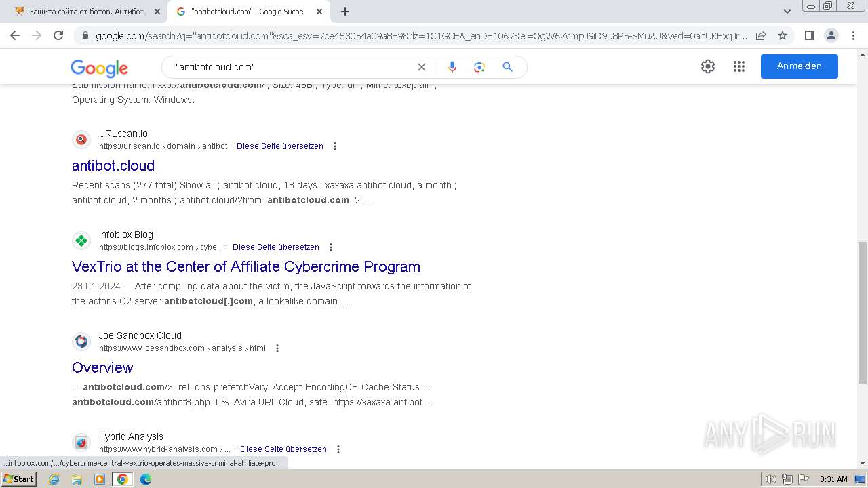Open VexTrio Affiliate Cybercrime Program result

click(246, 266)
